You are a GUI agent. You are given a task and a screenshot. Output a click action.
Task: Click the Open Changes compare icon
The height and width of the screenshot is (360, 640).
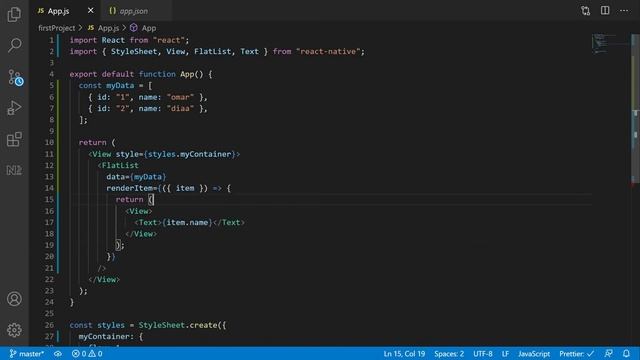coord(585,11)
